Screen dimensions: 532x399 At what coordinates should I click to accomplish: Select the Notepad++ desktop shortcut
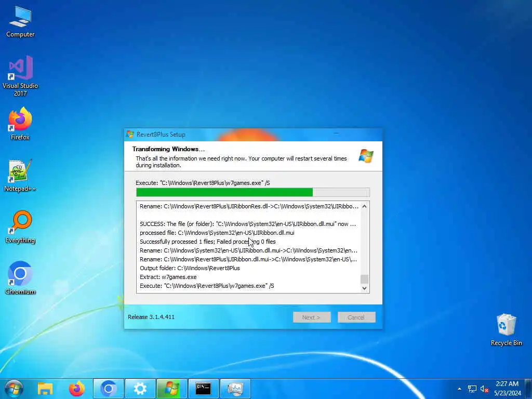click(x=20, y=176)
